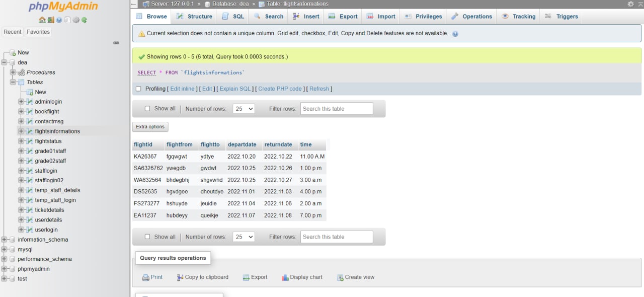Click the bookflight table icon
The height and width of the screenshot is (297, 644).
click(x=30, y=112)
